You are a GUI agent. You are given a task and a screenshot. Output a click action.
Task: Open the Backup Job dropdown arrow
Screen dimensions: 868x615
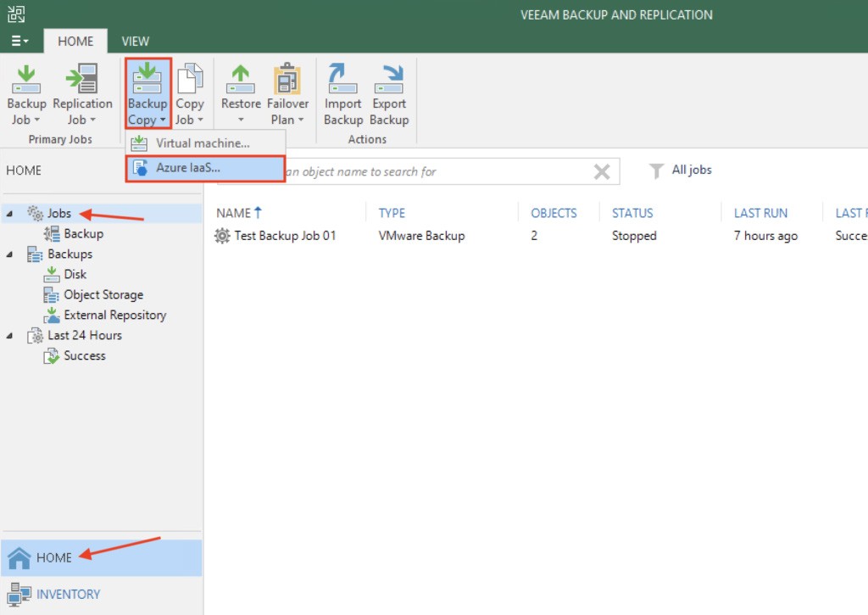[x=37, y=120]
